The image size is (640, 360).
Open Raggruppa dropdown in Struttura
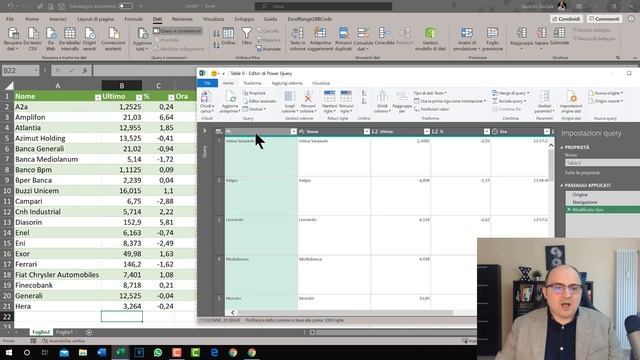[521, 38]
